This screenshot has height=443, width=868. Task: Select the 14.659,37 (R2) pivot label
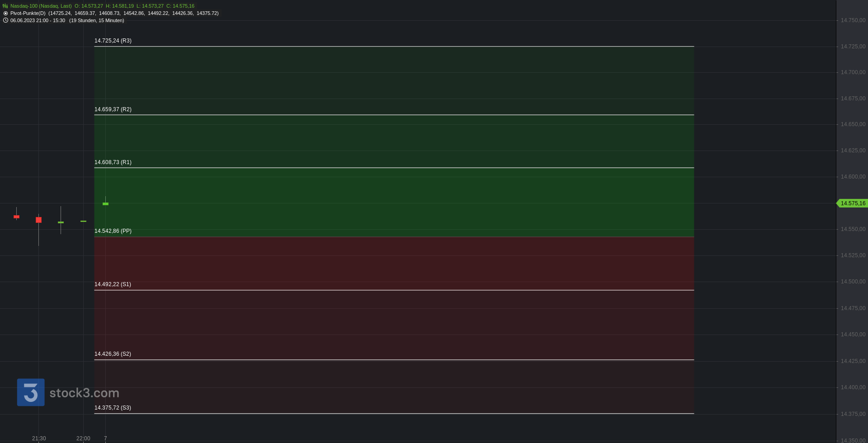(113, 109)
